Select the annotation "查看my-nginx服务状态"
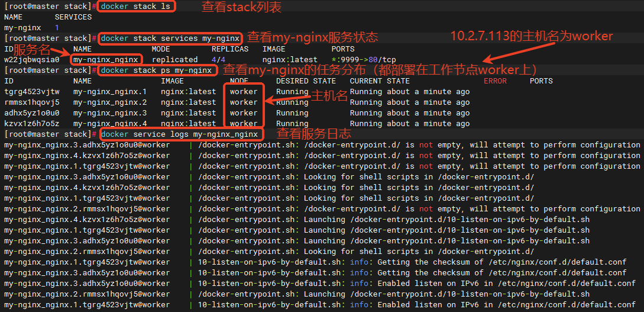Screen dimensions: 644x312 pyautogui.click(x=312, y=37)
